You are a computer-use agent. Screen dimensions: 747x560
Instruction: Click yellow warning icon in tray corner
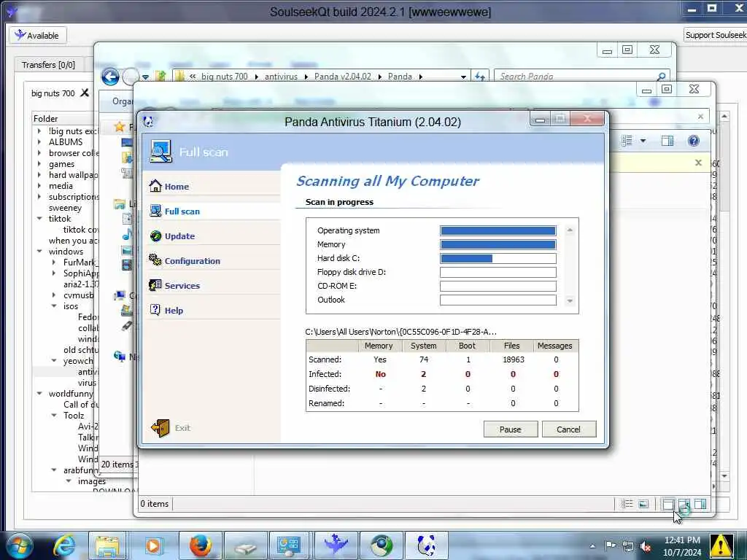pos(721,545)
